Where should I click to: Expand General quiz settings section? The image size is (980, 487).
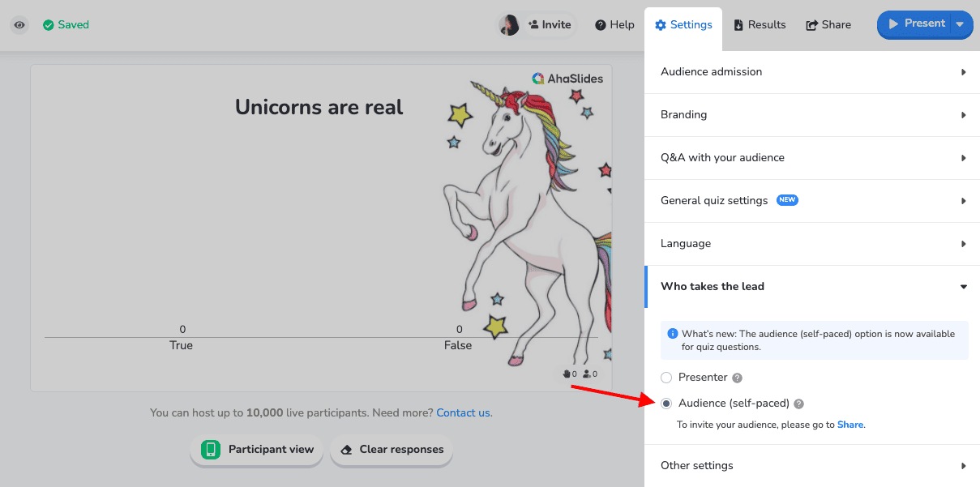tap(812, 201)
